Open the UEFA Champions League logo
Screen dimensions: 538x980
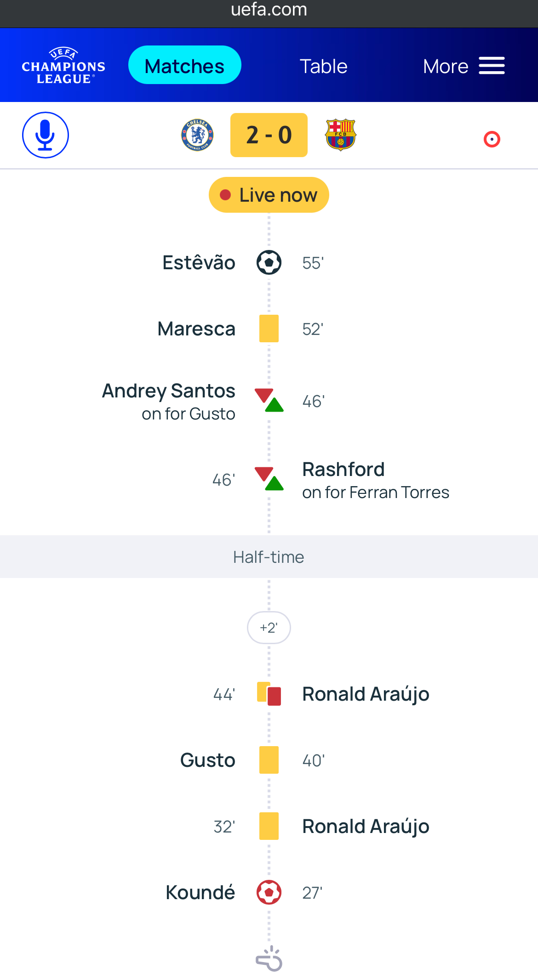click(63, 66)
